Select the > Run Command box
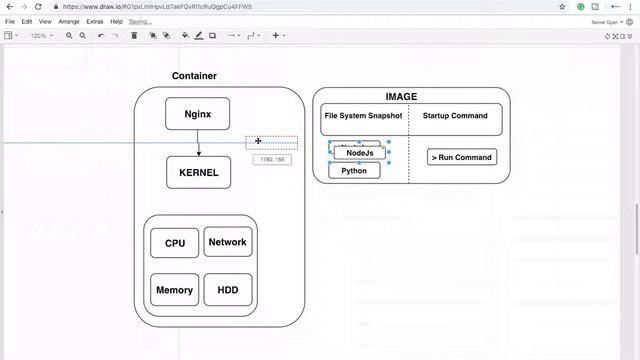The width and height of the screenshot is (640, 360). (x=462, y=157)
